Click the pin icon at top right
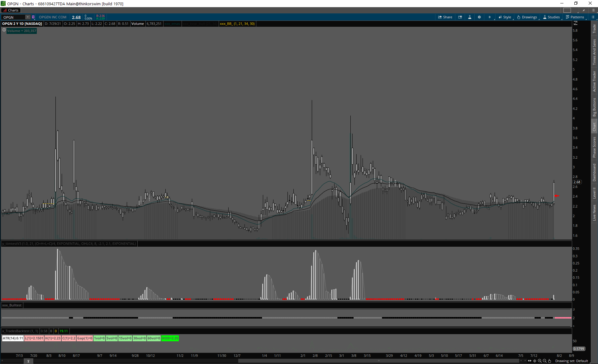The image size is (598, 364). [x=584, y=10]
